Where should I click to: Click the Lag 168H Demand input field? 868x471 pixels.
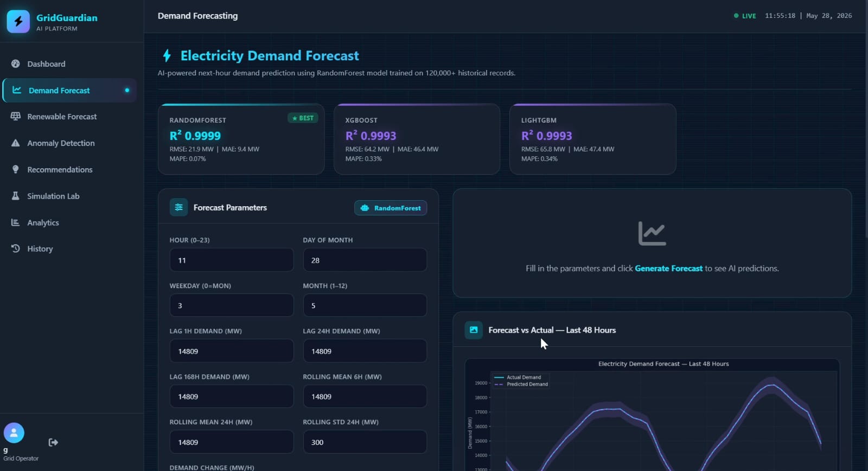(232, 396)
